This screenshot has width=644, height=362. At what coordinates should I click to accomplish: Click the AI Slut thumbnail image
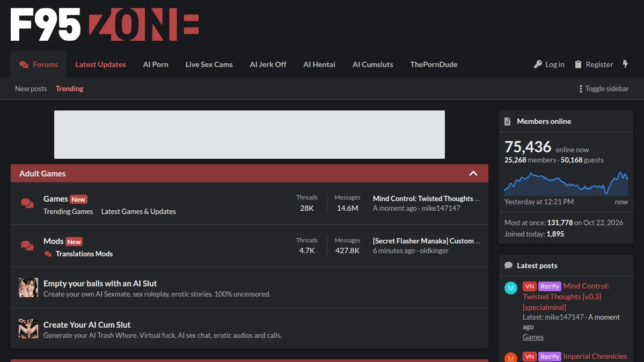(28, 287)
